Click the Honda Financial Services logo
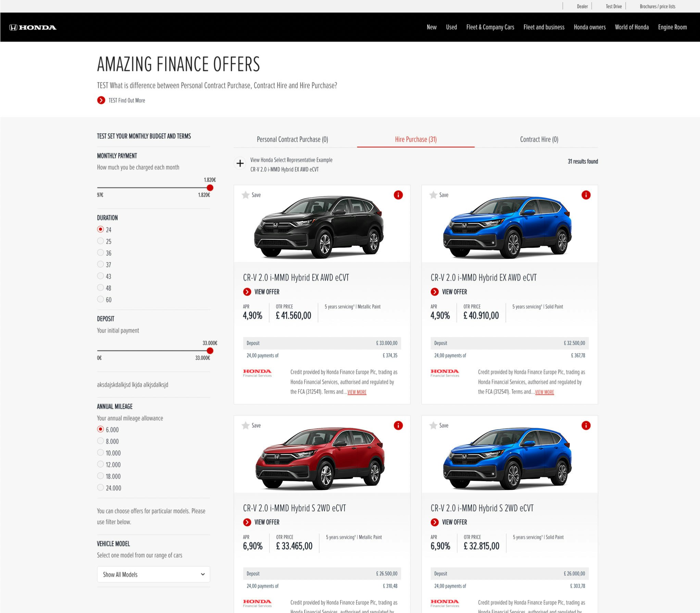This screenshot has width=700, height=613. tap(257, 373)
